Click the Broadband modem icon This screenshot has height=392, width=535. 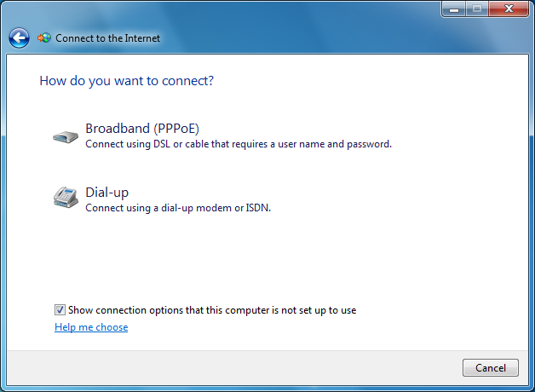65,136
